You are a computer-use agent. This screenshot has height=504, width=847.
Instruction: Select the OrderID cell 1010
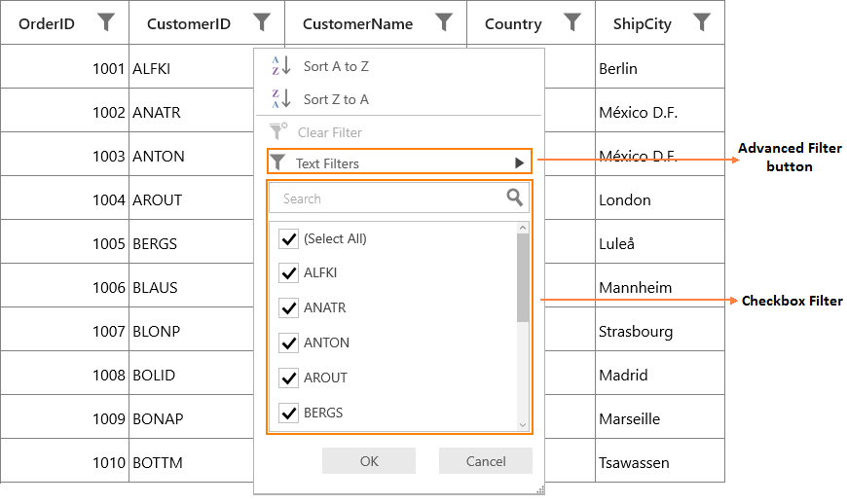(65, 460)
